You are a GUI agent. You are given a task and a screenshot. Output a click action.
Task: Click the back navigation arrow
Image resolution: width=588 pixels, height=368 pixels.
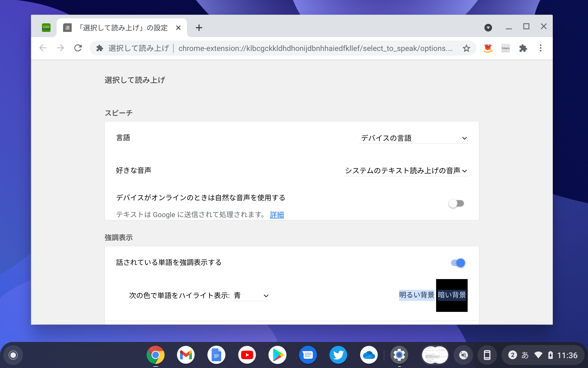(x=43, y=48)
